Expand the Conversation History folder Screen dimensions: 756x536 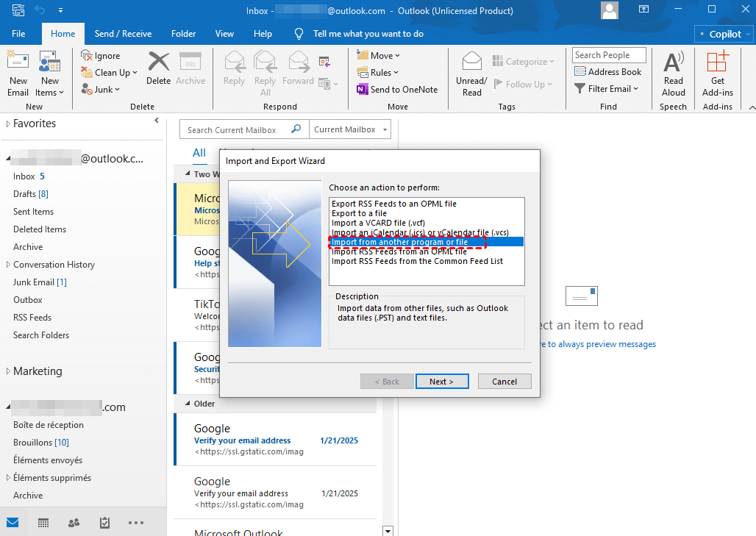8,265
